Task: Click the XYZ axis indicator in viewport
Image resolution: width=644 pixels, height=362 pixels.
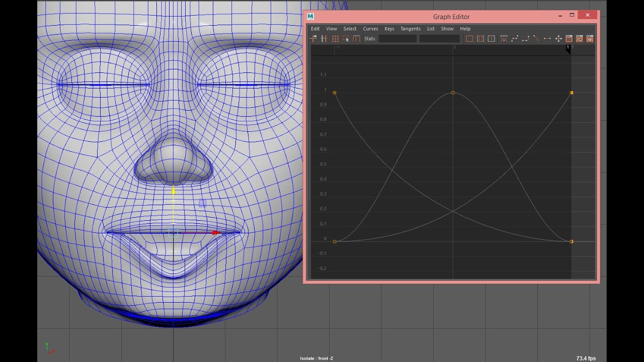Action: 49,348
